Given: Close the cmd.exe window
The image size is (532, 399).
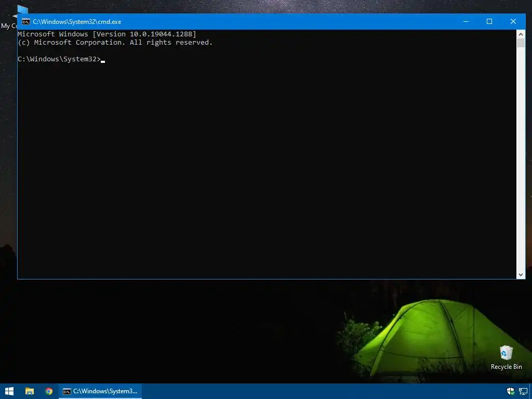Looking at the screenshot, I should 513,21.
